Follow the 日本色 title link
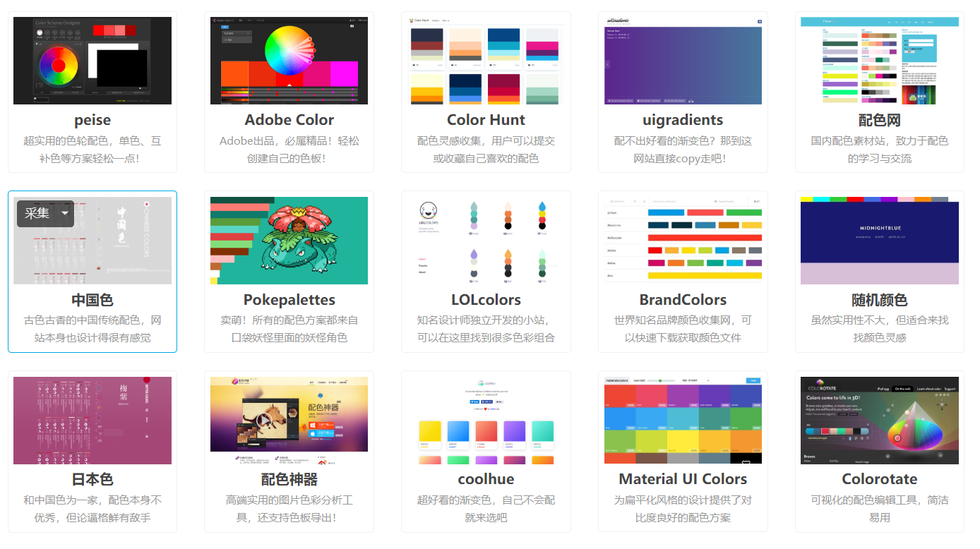 point(92,479)
